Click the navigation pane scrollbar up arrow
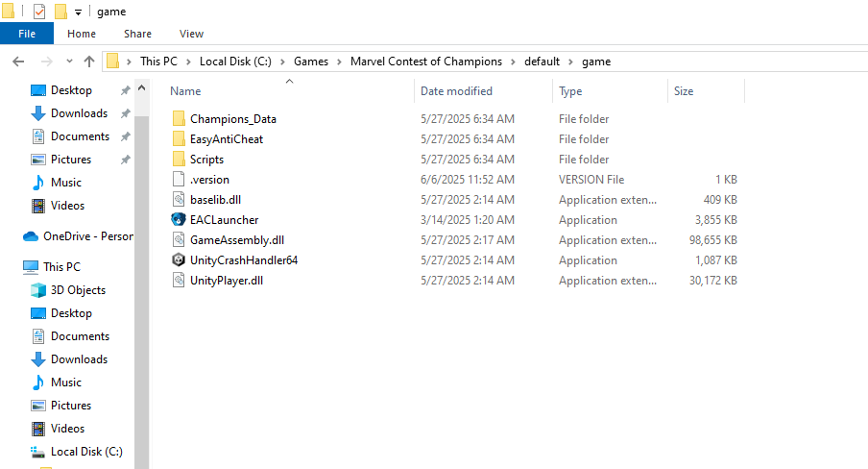Screen dimensions: 868x469 tap(142, 88)
